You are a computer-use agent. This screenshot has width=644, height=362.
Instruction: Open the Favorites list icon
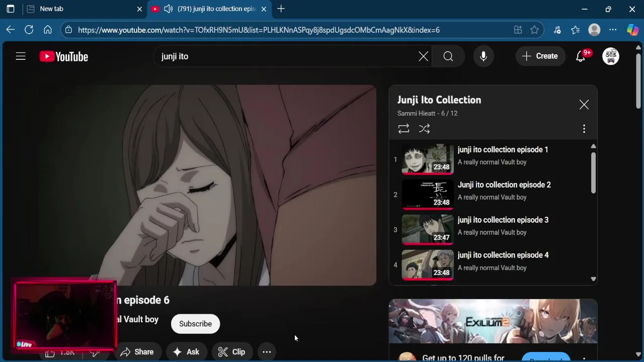pos(576,30)
